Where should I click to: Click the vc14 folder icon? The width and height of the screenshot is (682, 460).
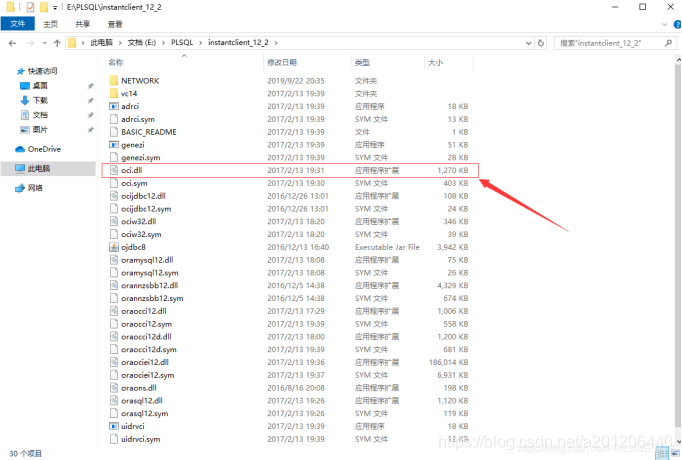[x=114, y=93]
